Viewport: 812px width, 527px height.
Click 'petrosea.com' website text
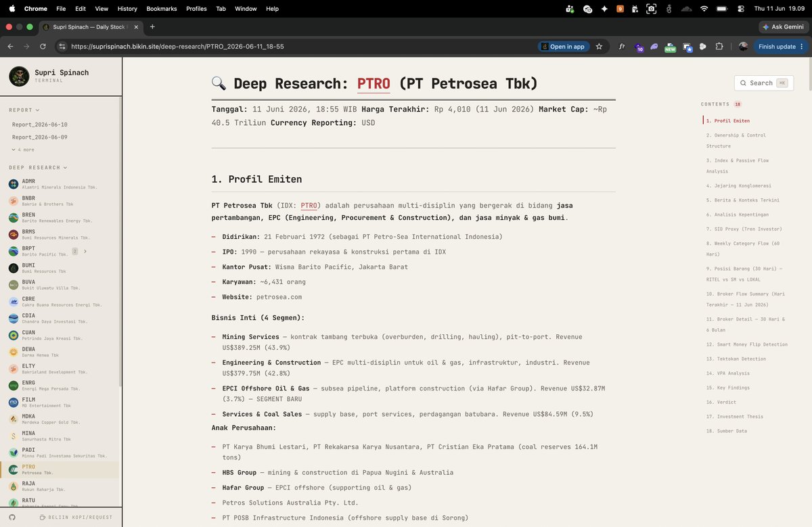coord(279,297)
